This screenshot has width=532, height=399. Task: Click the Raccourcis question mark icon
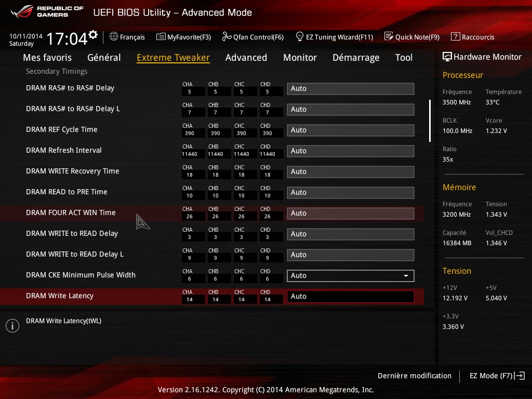(455, 37)
